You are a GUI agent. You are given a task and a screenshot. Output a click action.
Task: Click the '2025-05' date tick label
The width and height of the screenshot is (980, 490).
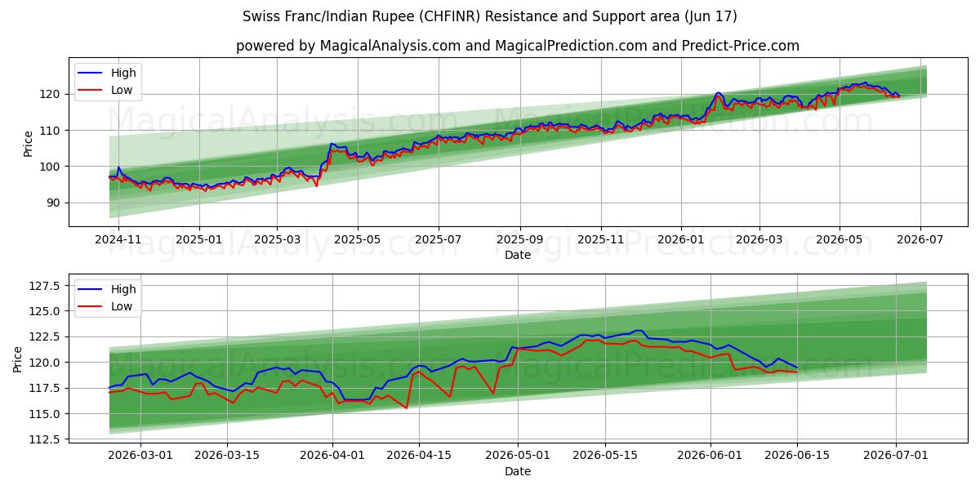click(358, 240)
